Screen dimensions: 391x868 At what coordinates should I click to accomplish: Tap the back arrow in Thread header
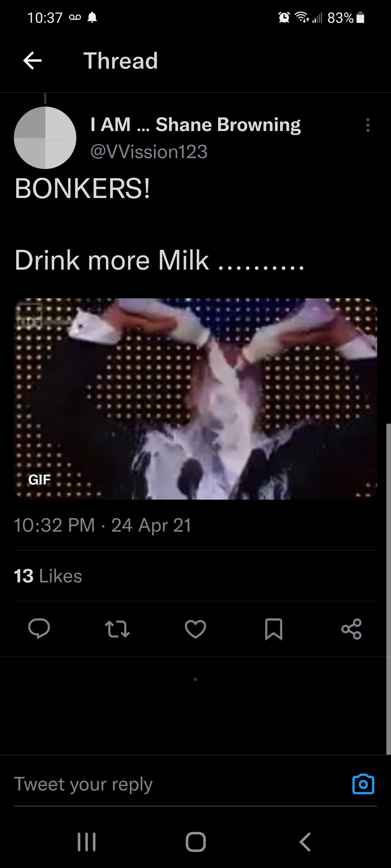click(32, 61)
